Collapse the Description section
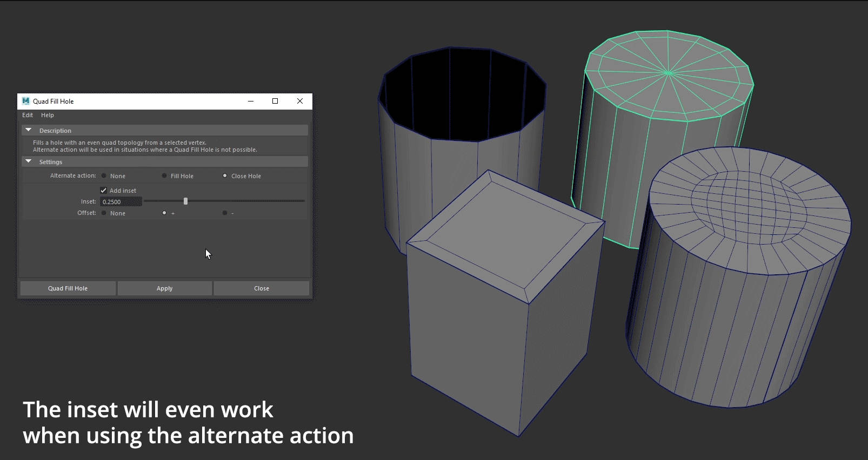 tap(29, 130)
